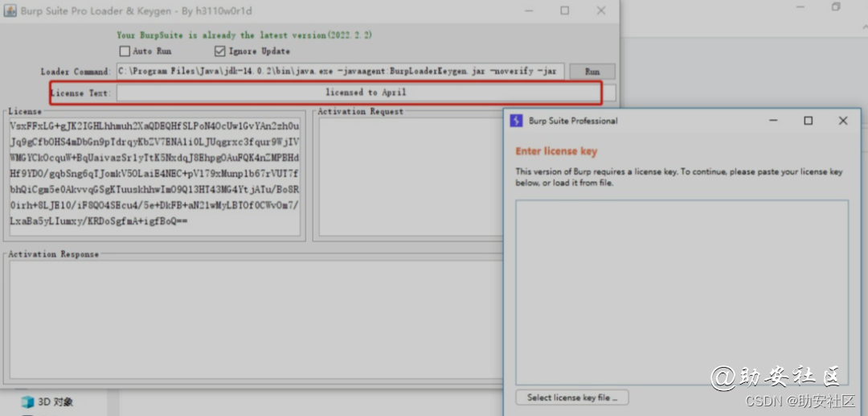Image resolution: width=868 pixels, height=416 pixels.
Task: Click the 'Loader Command:' label
Action: (76, 72)
